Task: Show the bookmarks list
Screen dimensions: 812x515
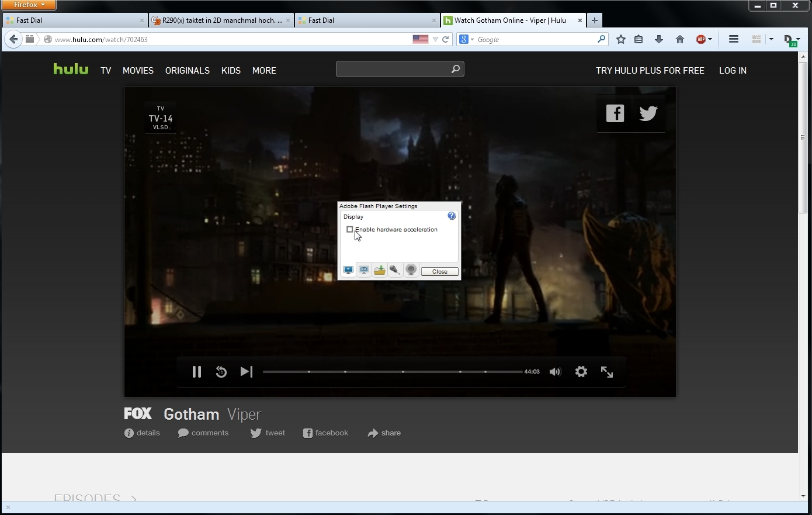Action: coord(639,39)
